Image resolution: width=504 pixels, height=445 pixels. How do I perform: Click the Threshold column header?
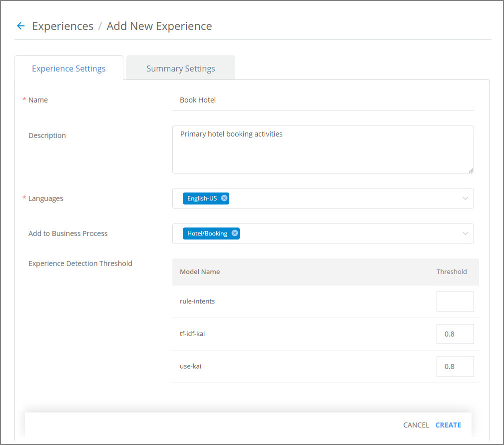451,271
